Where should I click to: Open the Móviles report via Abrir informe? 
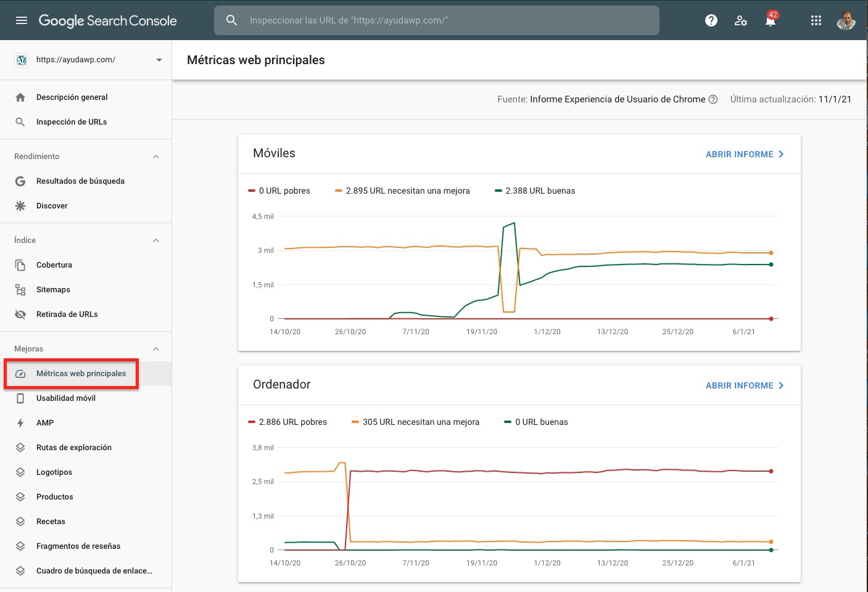pos(745,154)
